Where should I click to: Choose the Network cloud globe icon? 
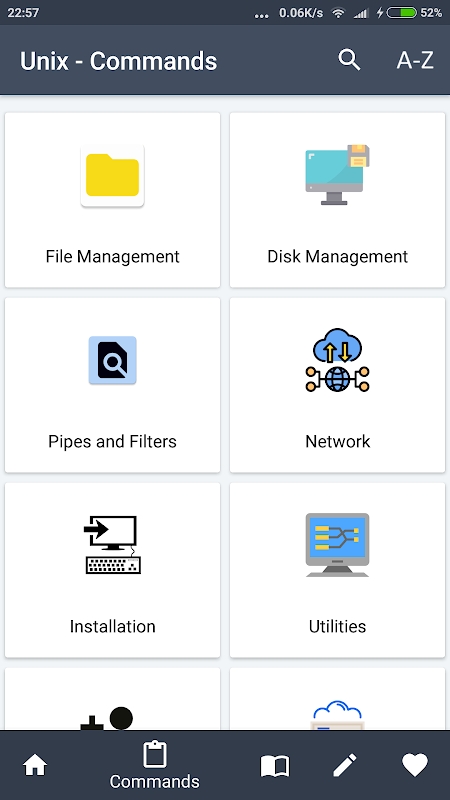[x=337, y=360]
